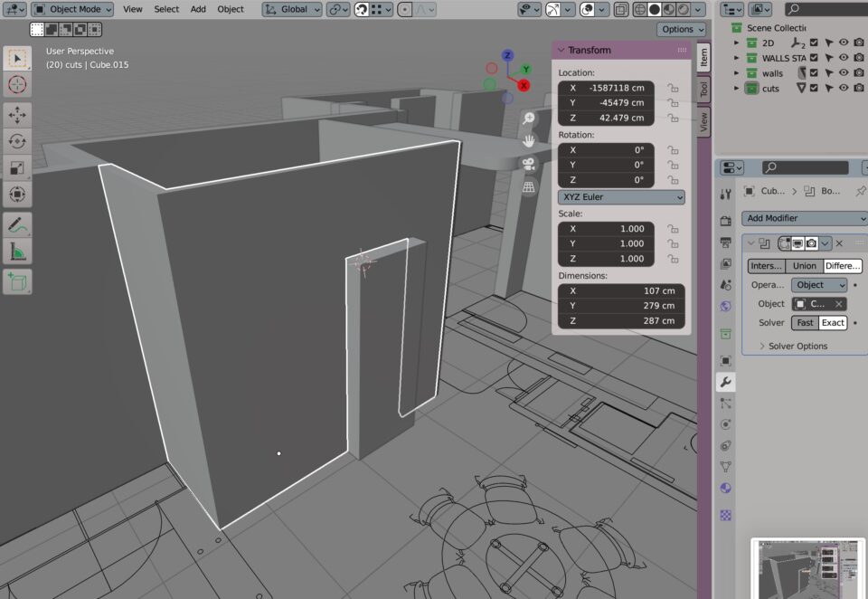
Task: Choose the Scale tool
Action: click(x=17, y=167)
